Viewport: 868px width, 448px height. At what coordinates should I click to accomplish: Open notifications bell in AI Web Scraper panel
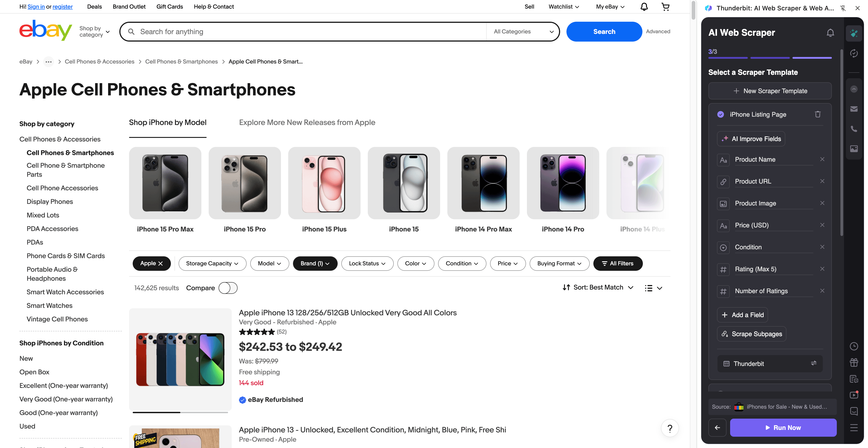click(830, 33)
